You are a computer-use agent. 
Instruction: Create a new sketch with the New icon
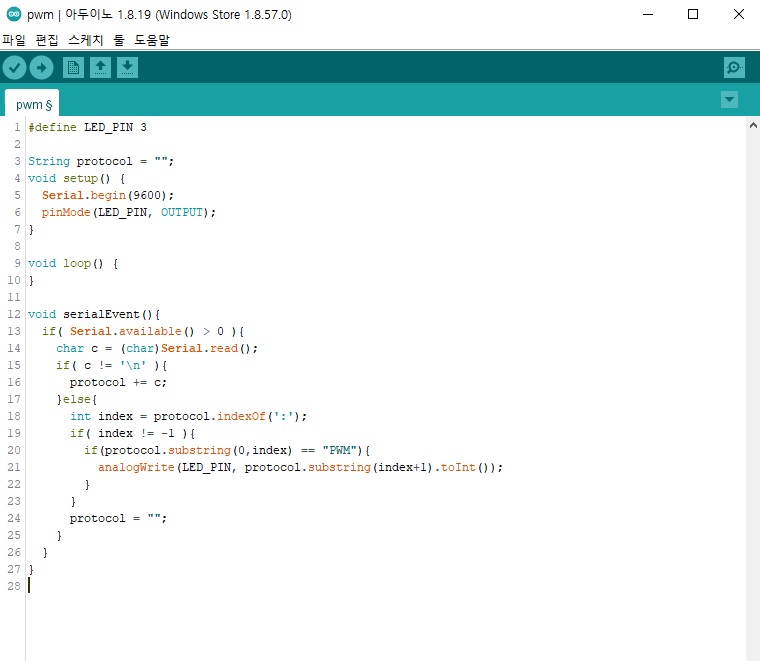[73, 67]
